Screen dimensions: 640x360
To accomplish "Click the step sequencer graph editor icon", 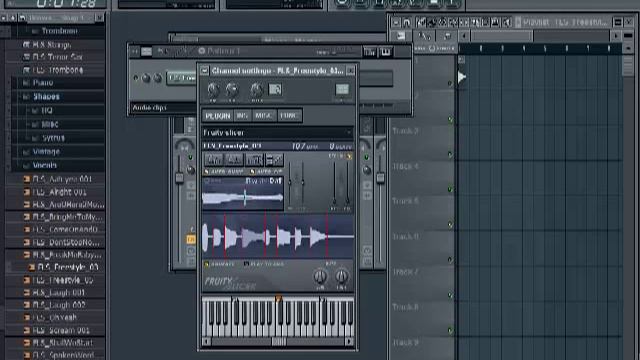I will tap(370, 52).
